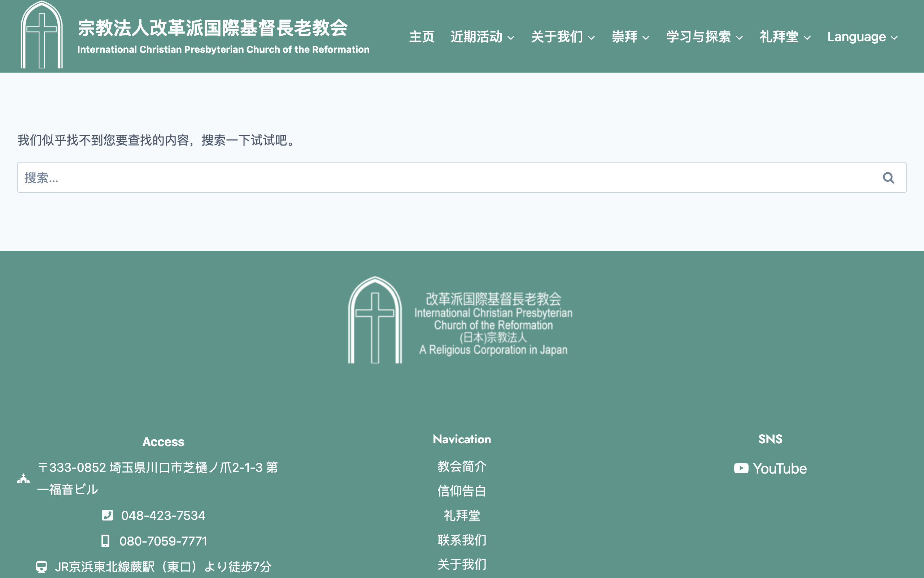Open the 联系我们 footer link

462,540
